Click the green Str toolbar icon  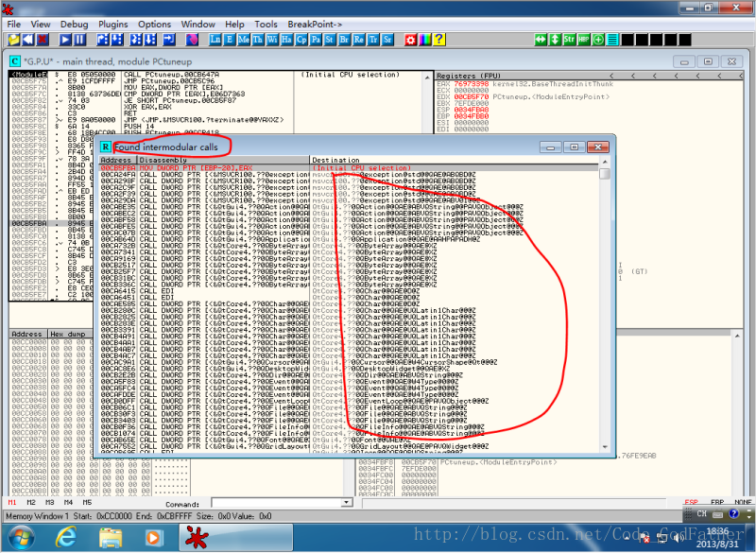coord(570,40)
